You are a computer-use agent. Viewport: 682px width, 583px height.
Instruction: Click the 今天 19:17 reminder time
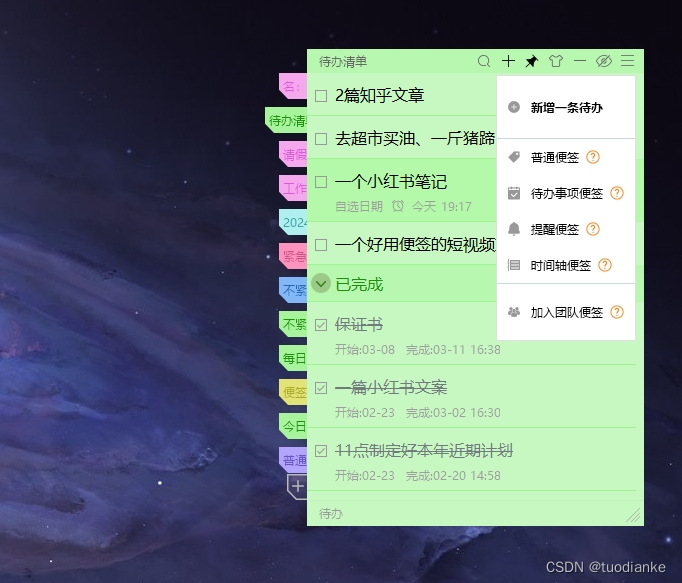coord(441,206)
